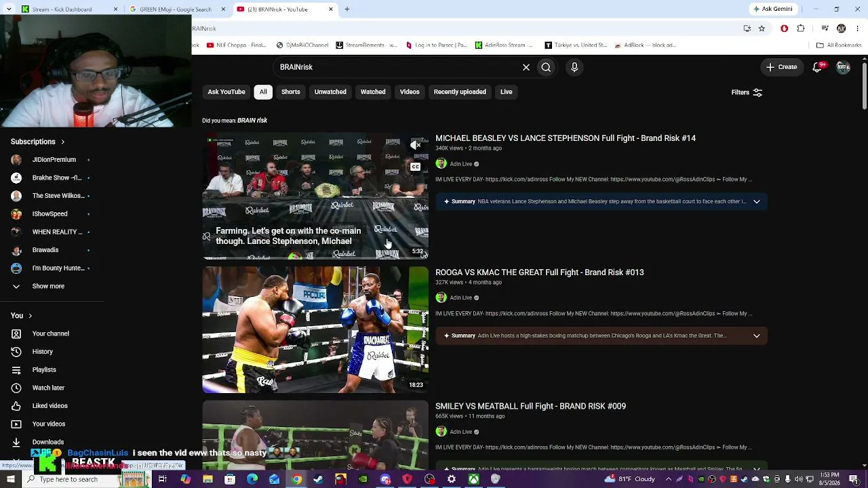Open Liked videos in the sidebar
This screenshot has width=868, height=488.
pos(50,406)
